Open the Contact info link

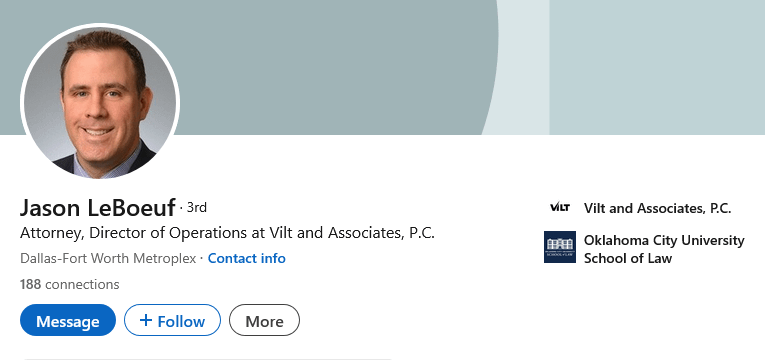[x=246, y=258]
